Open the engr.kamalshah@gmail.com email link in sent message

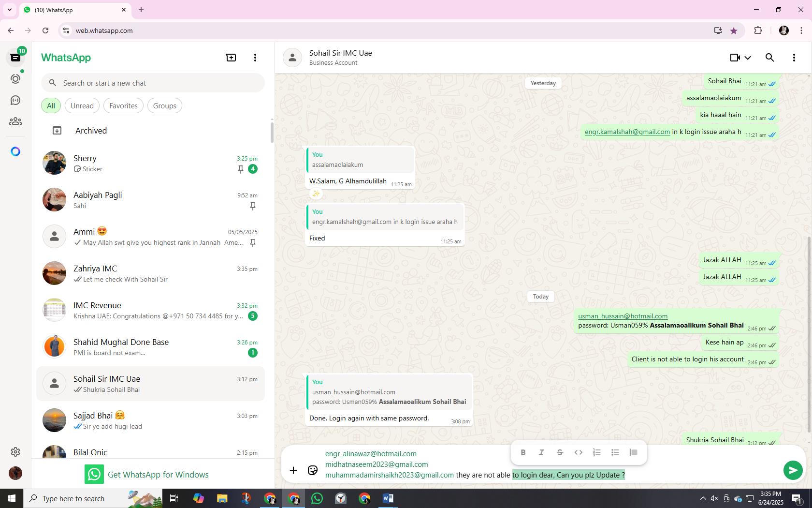(x=627, y=132)
